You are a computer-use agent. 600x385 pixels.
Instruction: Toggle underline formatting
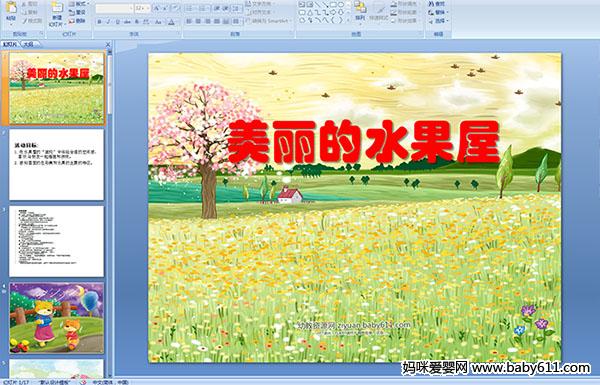[117, 22]
